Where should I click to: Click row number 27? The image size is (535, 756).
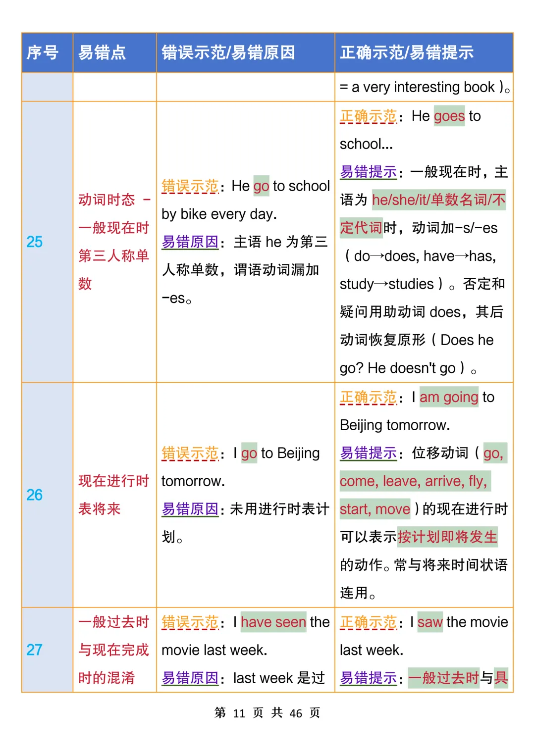coord(35,650)
